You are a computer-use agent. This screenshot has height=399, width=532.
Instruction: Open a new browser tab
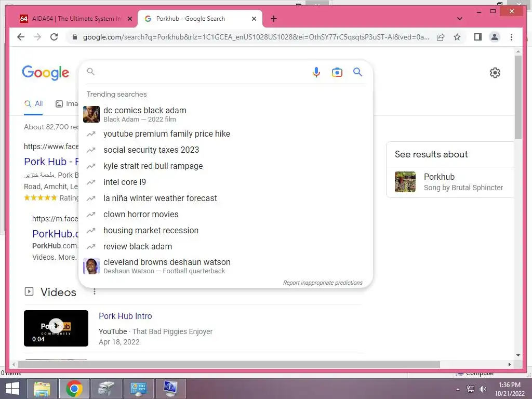[274, 19]
